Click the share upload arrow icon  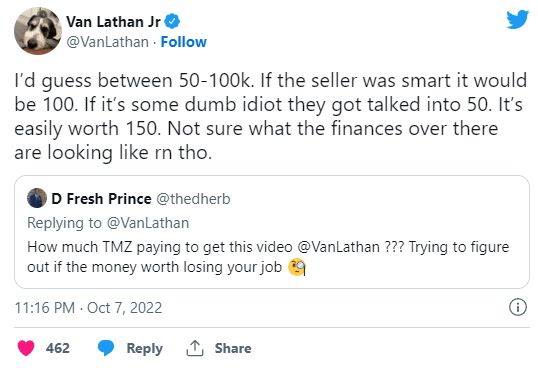tap(195, 348)
